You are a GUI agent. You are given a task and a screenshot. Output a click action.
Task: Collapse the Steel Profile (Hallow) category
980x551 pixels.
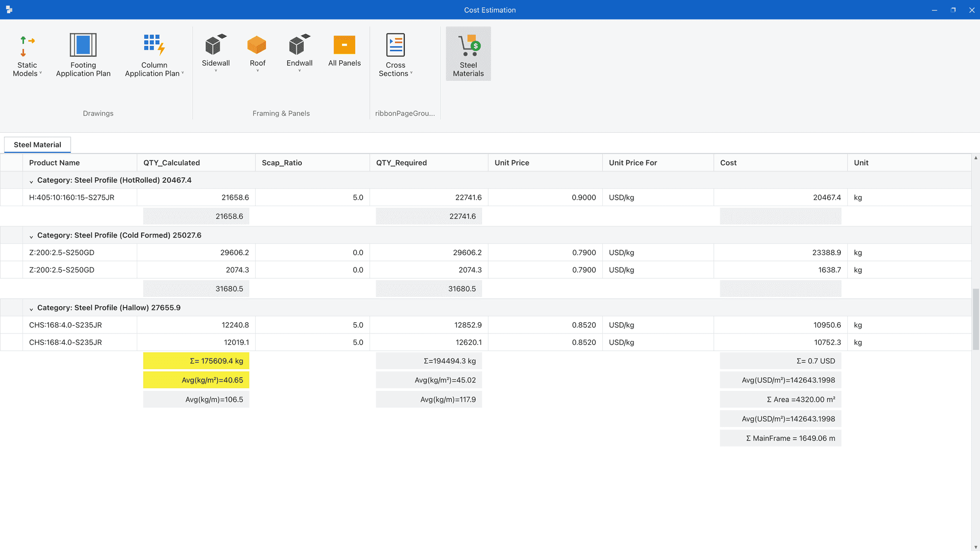pyautogui.click(x=31, y=309)
